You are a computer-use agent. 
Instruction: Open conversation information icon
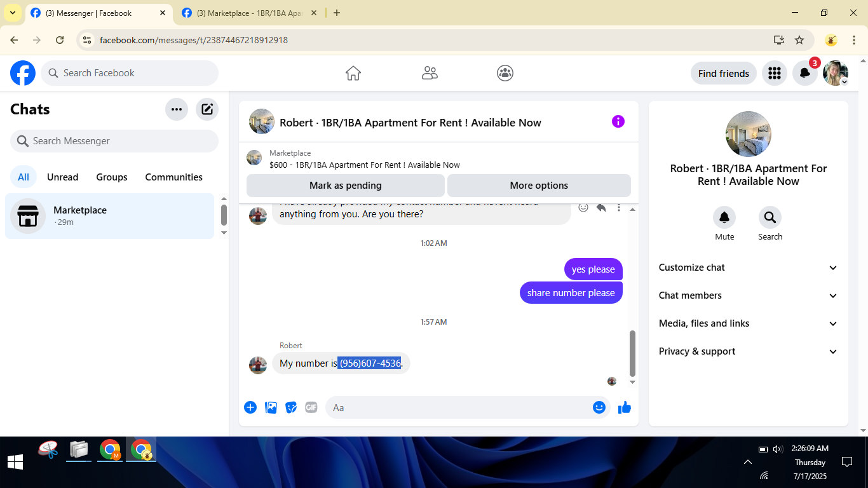(x=618, y=122)
